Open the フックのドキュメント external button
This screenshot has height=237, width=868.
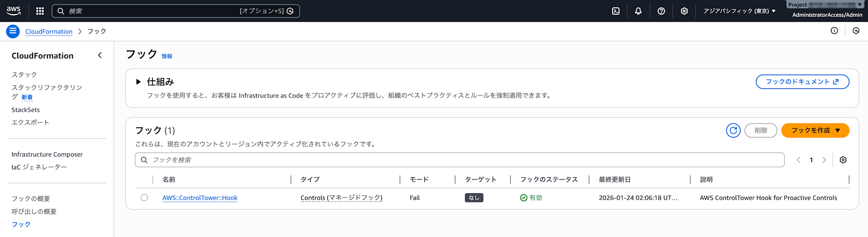pyautogui.click(x=802, y=81)
